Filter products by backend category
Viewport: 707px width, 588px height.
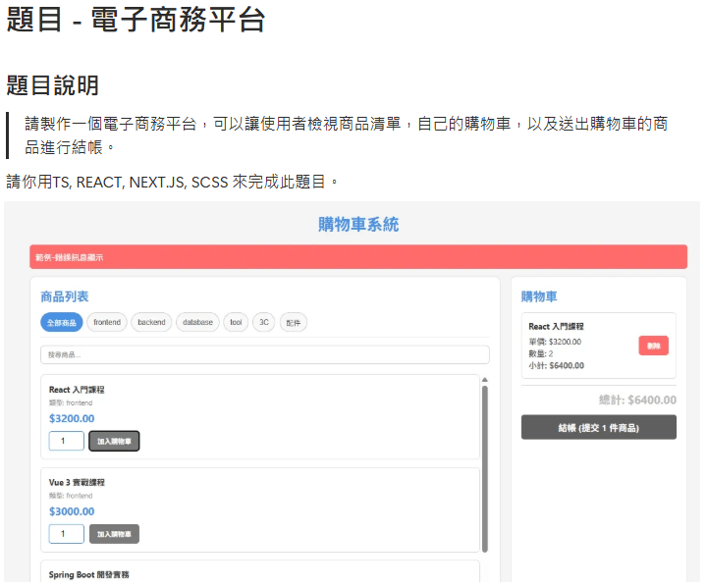pyautogui.click(x=151, y=322)
